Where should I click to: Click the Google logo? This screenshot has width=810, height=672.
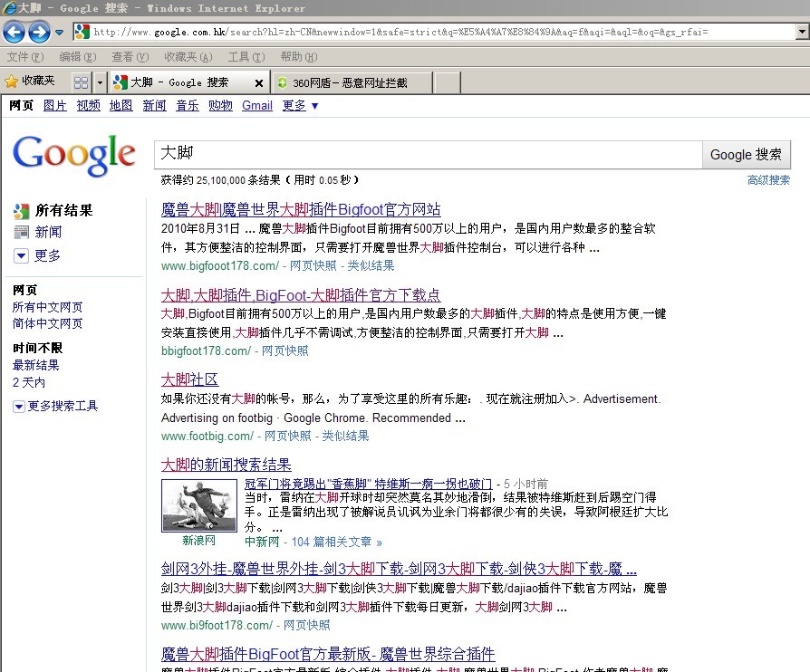coord(74,155)
